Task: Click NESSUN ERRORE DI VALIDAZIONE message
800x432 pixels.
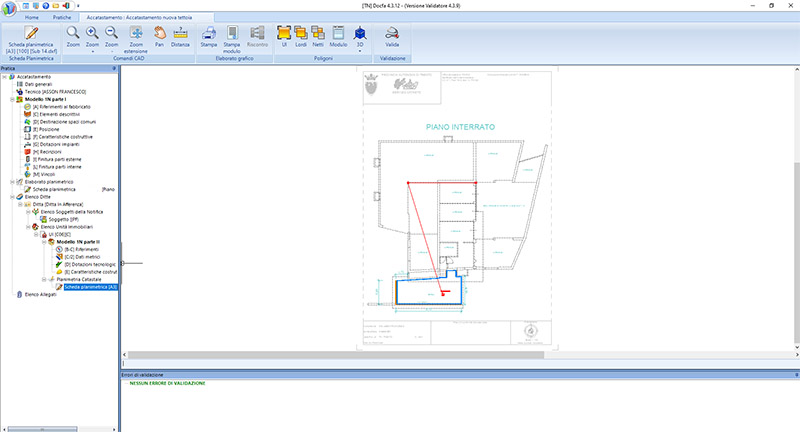Action: tap(167, 383)
